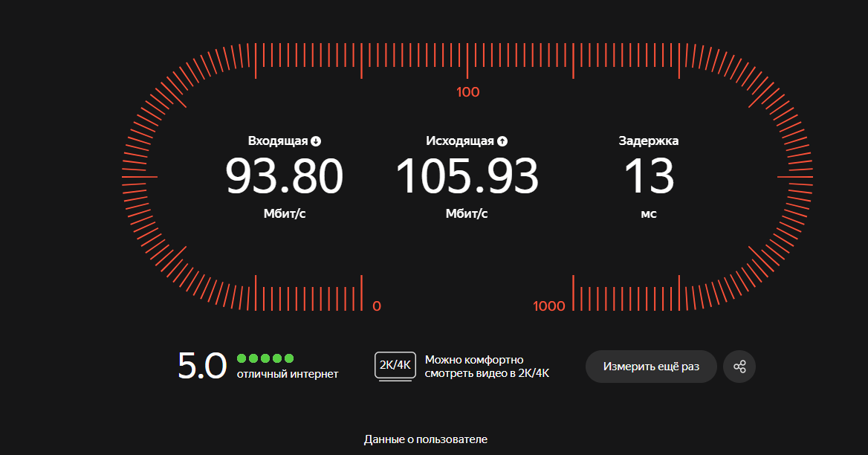Open the Данные о пользователе section
868x455 pixels.
point(426,439)
